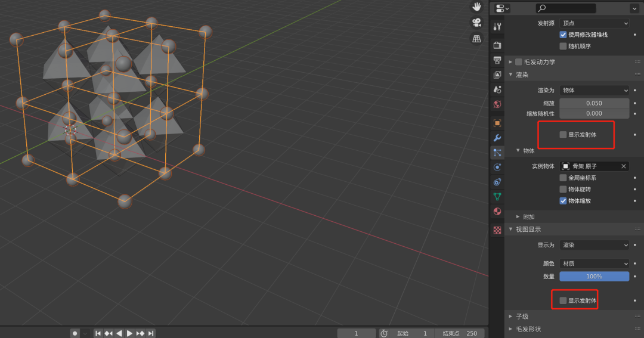
Task: Click the 结束点 250 end frame field
Action: point(460,333)
